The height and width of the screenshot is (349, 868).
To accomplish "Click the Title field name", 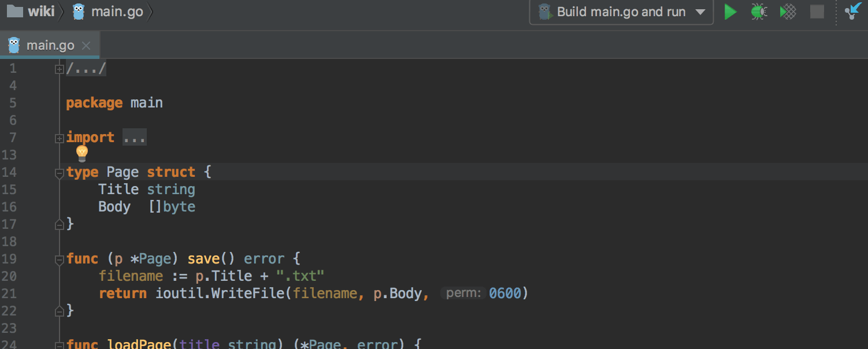I will pyautogui.click(x=118, y=190).
